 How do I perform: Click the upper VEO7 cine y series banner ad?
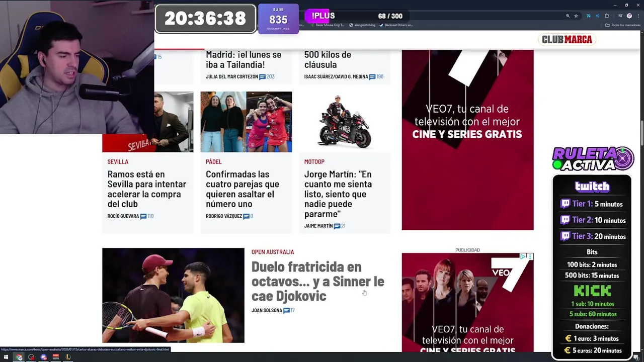[467, 140]
